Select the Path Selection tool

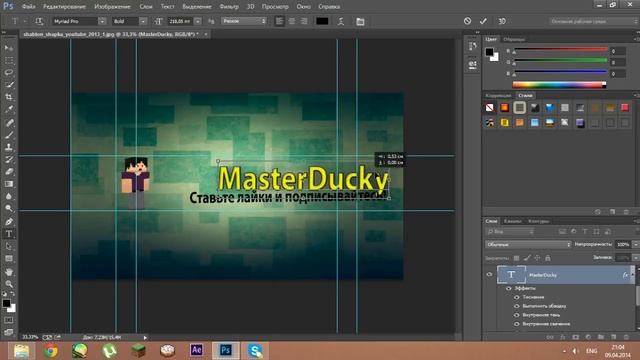[x=9, y=247]
